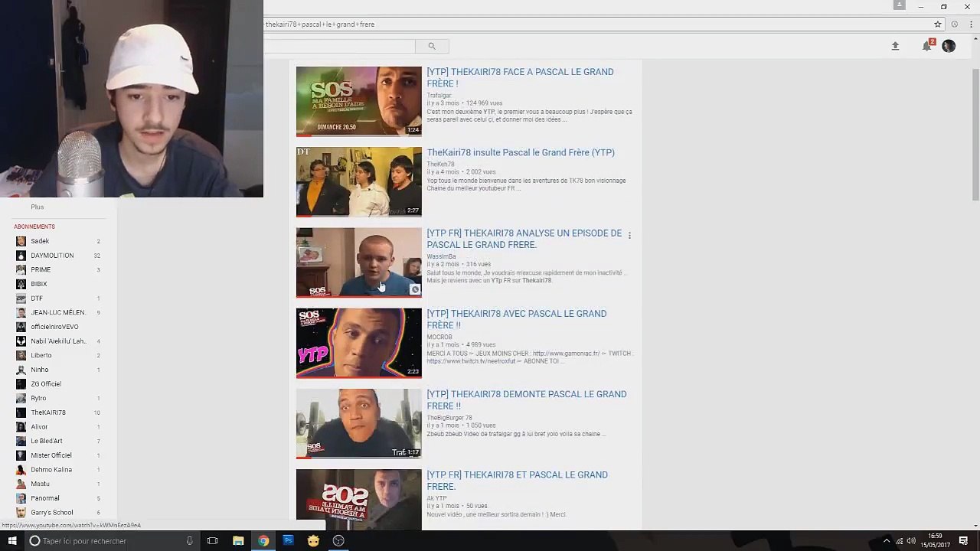
Task: Open PRIME channel avatar in subscriptions
Action: (x=21, y=269)
